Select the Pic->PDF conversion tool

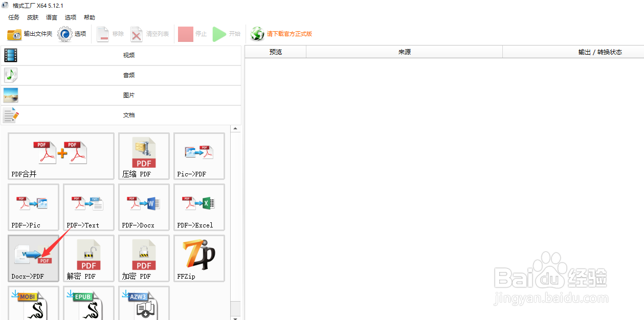199,156
